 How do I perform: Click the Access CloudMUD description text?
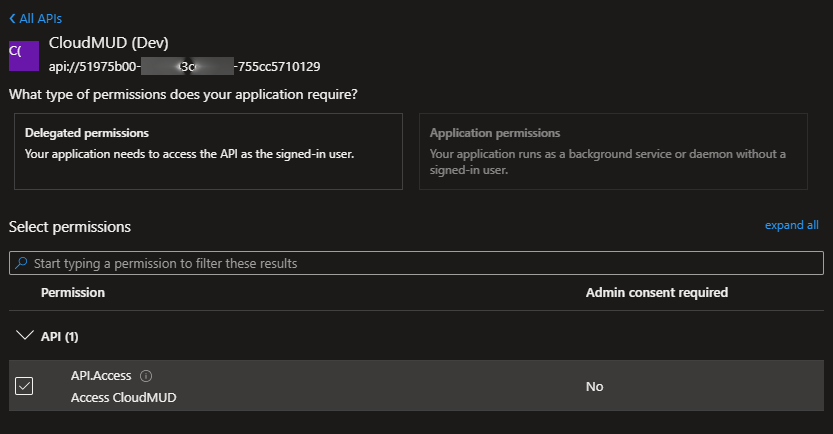click(124, 397)
